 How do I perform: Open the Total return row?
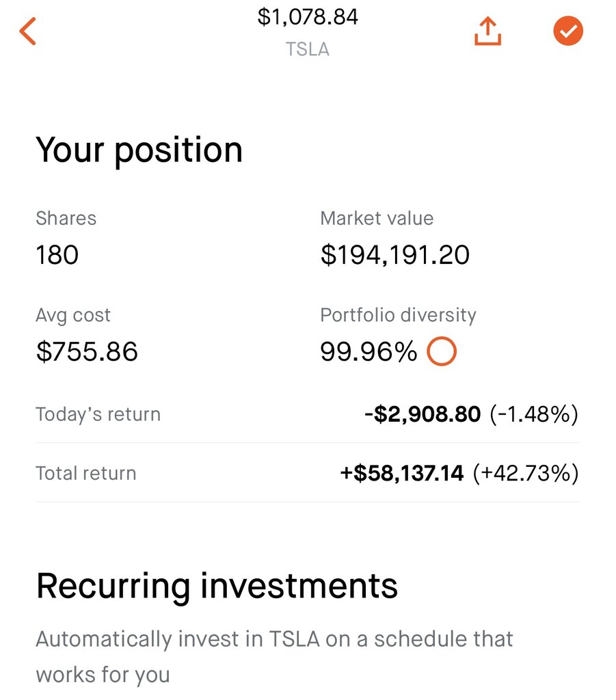point(308,473)
